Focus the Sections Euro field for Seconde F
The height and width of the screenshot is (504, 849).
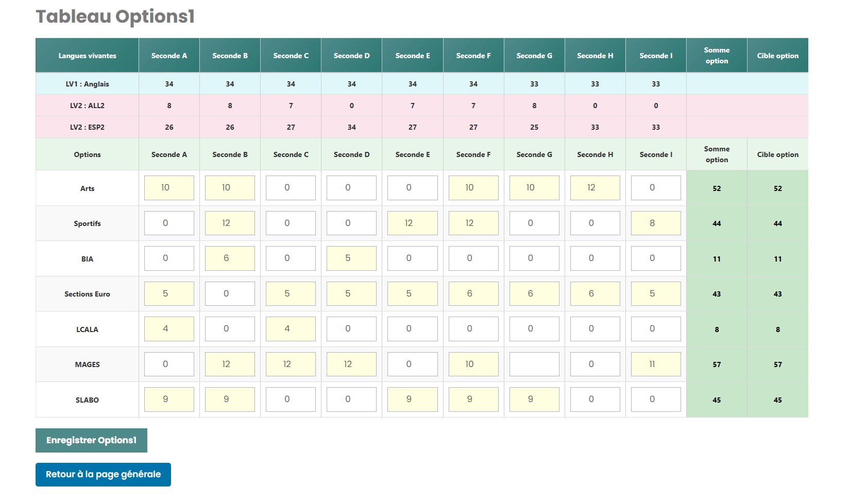[473, 293]
